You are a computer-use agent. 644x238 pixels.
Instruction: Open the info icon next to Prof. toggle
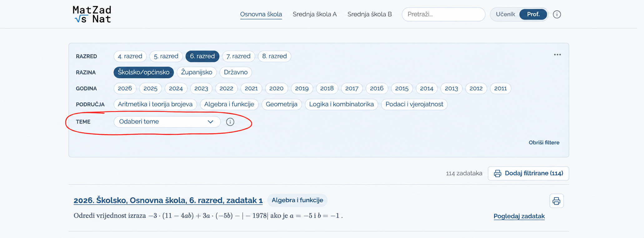(x=557, y=14)
